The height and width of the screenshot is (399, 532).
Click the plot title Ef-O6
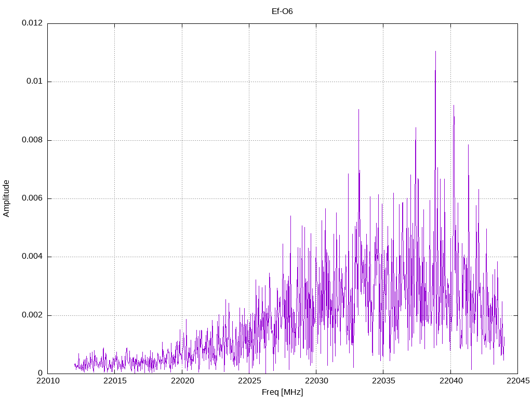(x=282, y=11)
